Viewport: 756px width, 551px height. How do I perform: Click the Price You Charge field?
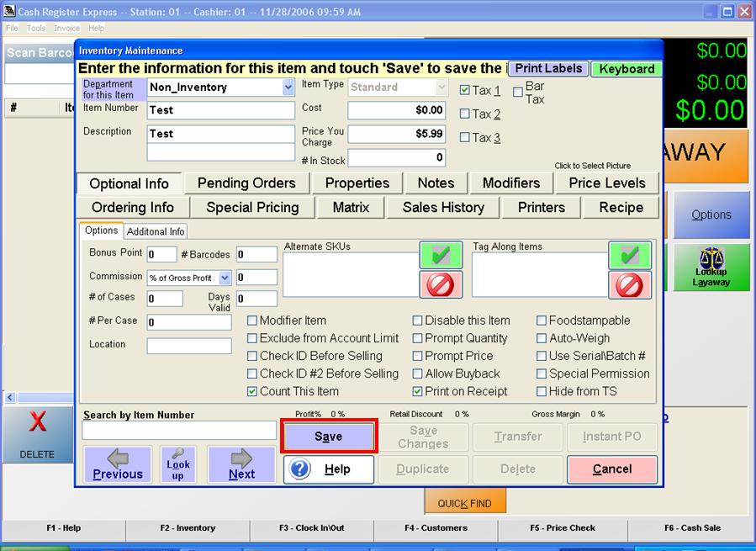pos(397,134)
